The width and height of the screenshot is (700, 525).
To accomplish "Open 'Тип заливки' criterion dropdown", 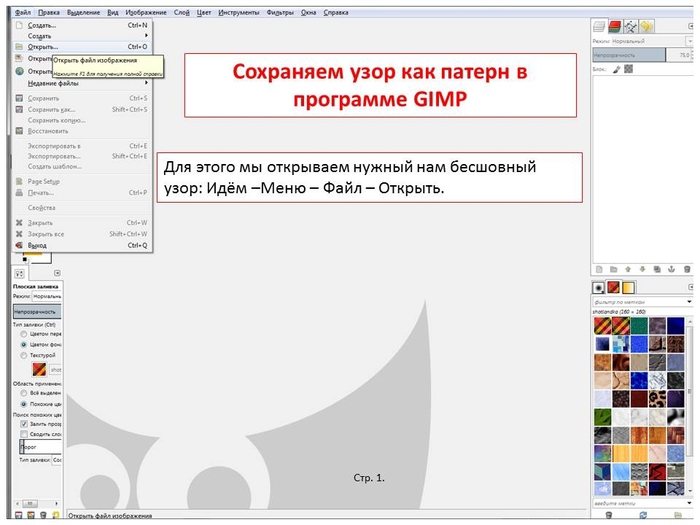I will coord(57,459).
